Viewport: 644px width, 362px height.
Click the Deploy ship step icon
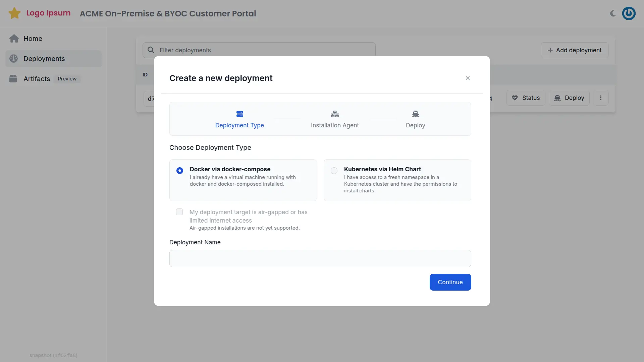[416, 114]
